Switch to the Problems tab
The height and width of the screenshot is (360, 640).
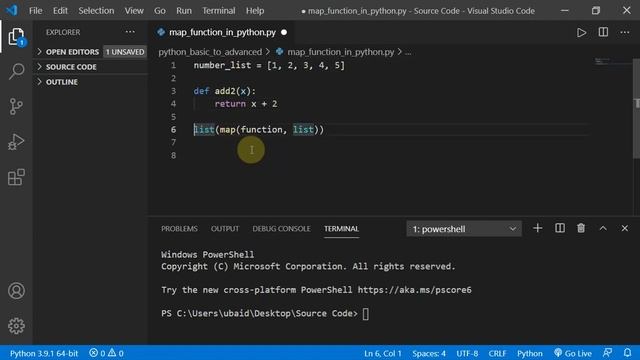(179, 229)
